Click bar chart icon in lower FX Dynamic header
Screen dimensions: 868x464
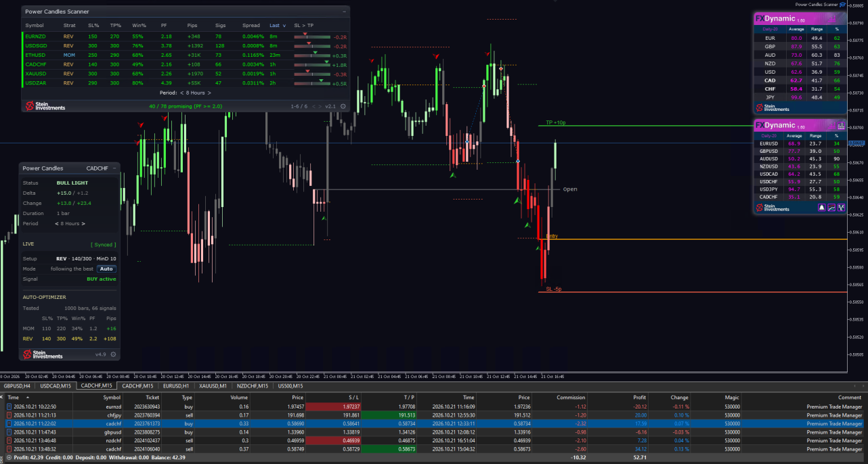pyautogui.click(x=841, y=125)
